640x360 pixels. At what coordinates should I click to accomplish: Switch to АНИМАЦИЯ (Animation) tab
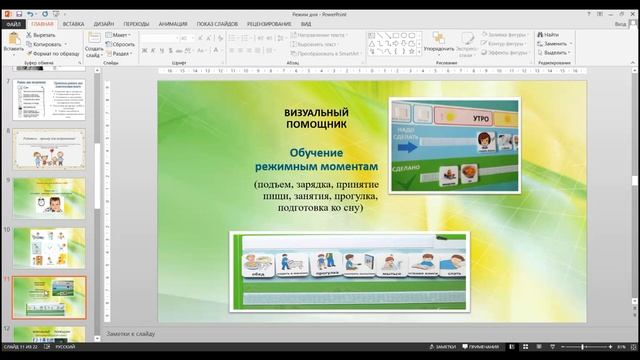[173, 24]
